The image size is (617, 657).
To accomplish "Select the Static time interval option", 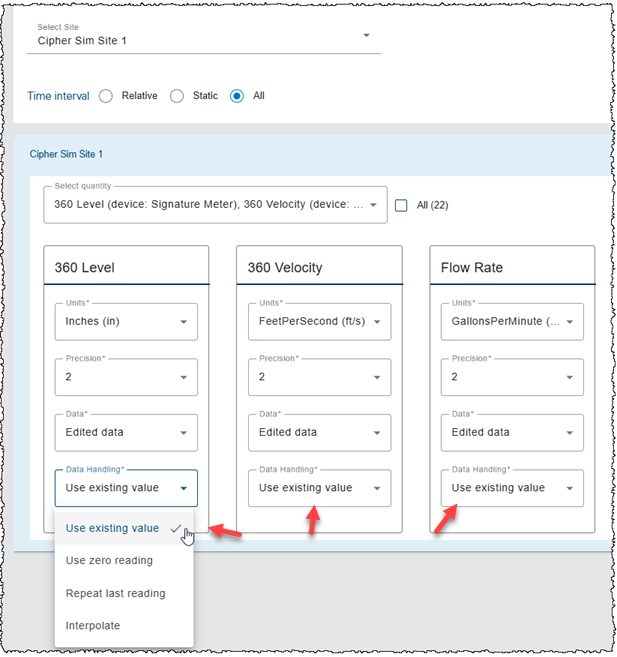I will tap(177, 96).
